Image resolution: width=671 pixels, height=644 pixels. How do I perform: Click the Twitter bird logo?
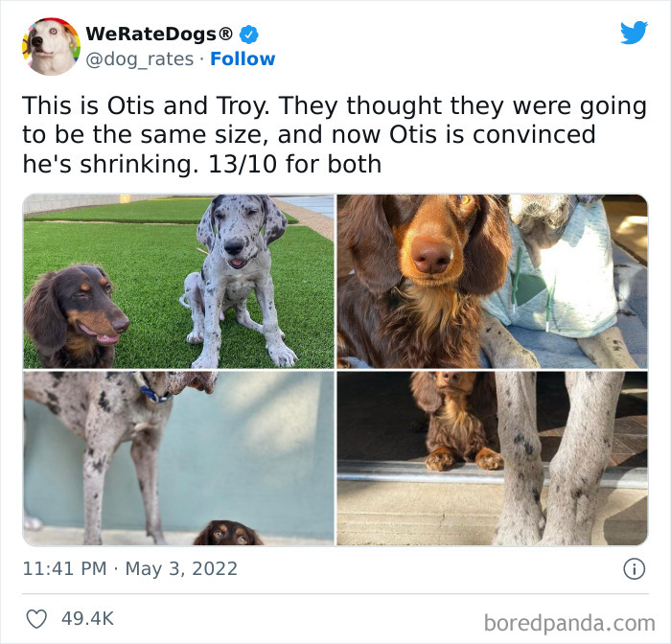point(635,32)
